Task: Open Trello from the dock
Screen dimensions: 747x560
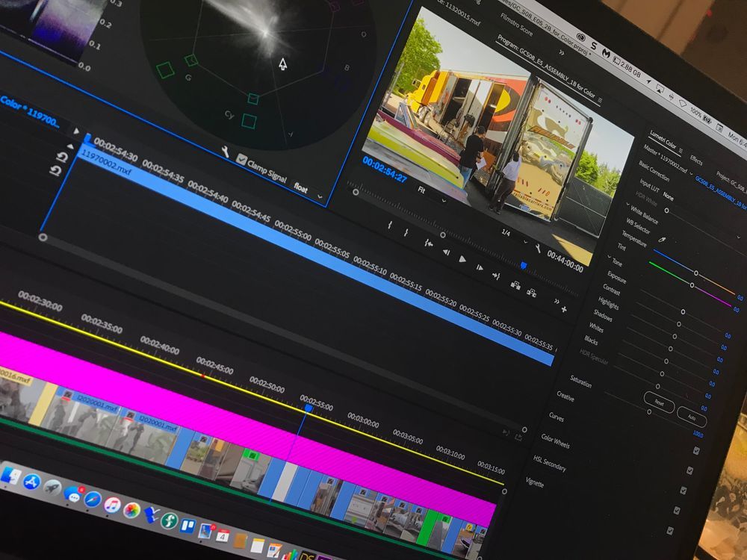Action: pos(187,526)
